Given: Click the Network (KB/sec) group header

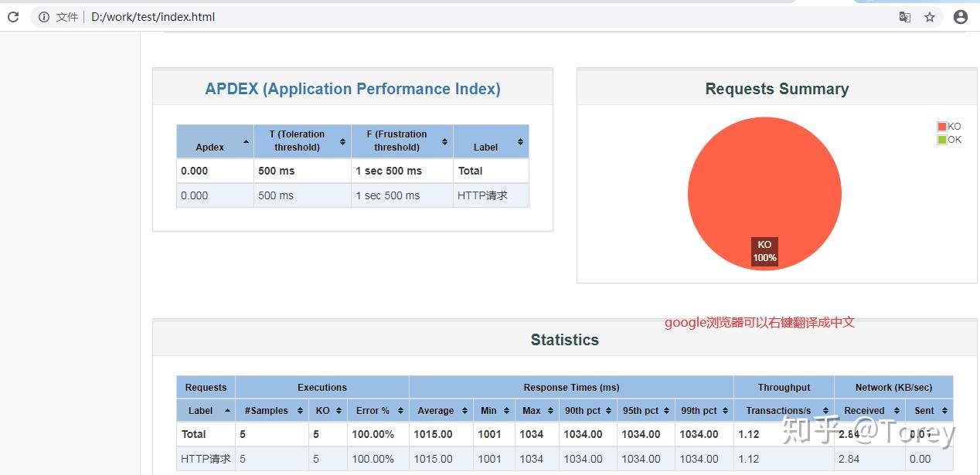Looking at the screenshot, I should (x=893, y=388).
